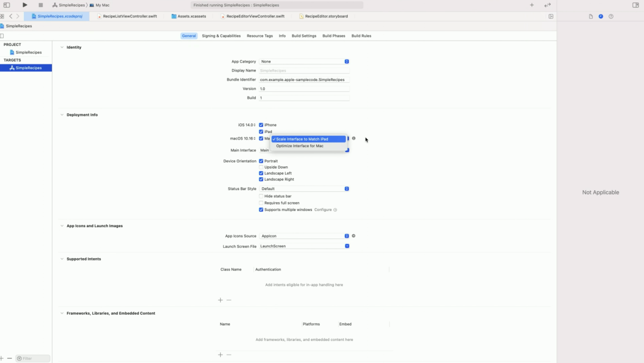Add editor on right icon
Image resolution: width=644 pixels, height=363 pixels.
pyautogui.click(x=551, y=17)
